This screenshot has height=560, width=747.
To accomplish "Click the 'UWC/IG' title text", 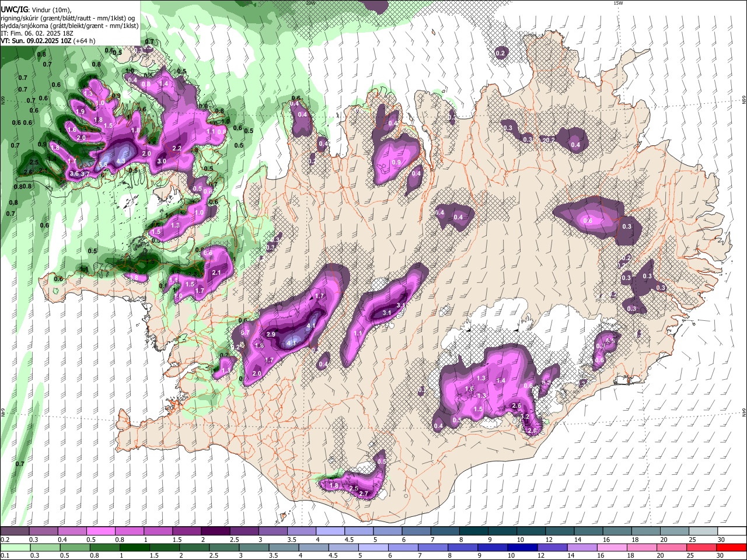I will pyautogui.click(x=14, y=9).
